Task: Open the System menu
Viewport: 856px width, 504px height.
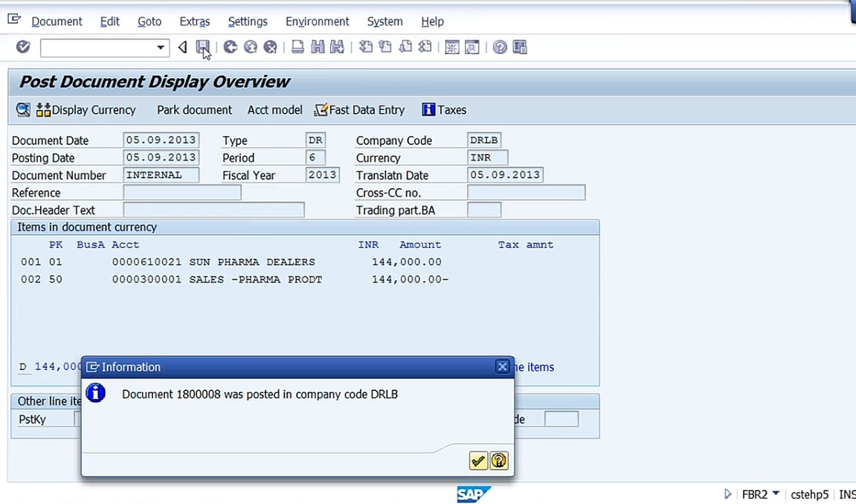Action: tap(385, 22)
